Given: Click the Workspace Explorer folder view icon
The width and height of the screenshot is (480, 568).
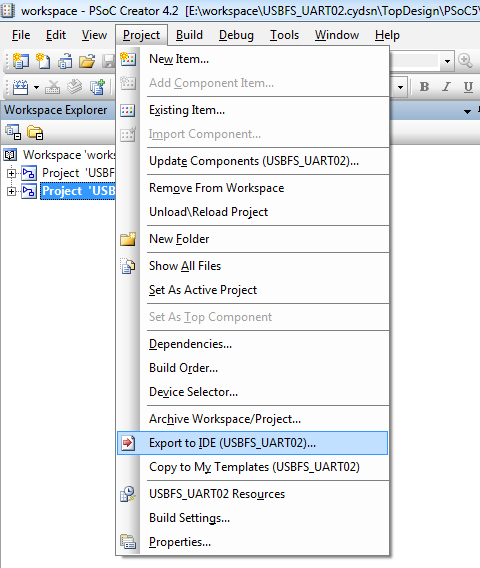Looking at the screenshot, I should pos(35,133).
